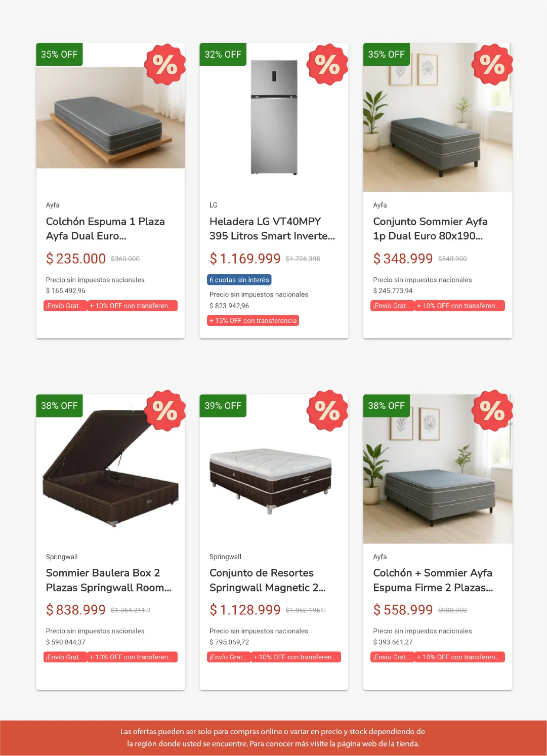Click the 10% OFF transferencia tag on Springwall Magnetic
547x756 pixels.
pyautogui.click(x=296, y=657)
